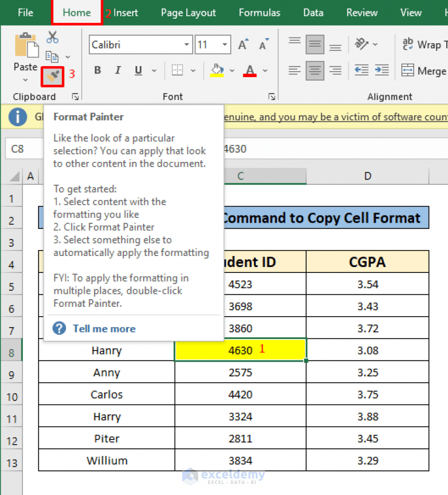Viewport: 448px width, 495px height.
Task: Align text right
Action: point(335,70)
